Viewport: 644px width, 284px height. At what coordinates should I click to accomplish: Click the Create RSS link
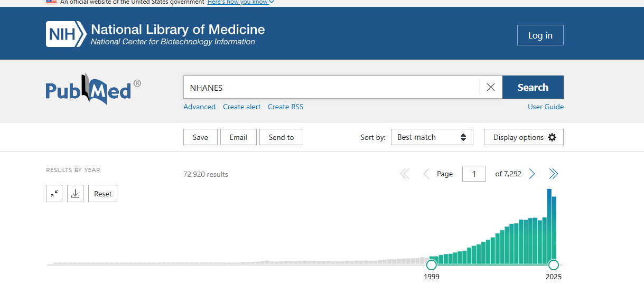point(285,107)
